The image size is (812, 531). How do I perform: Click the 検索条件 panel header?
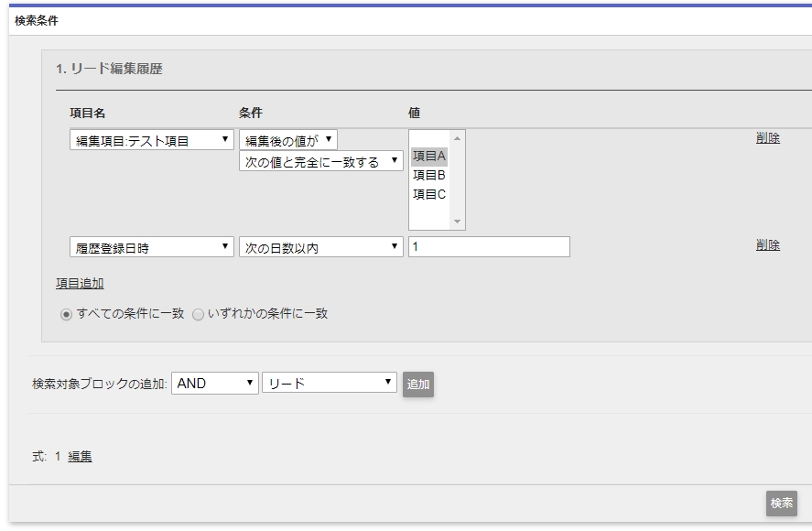click(x=37, y=21)
